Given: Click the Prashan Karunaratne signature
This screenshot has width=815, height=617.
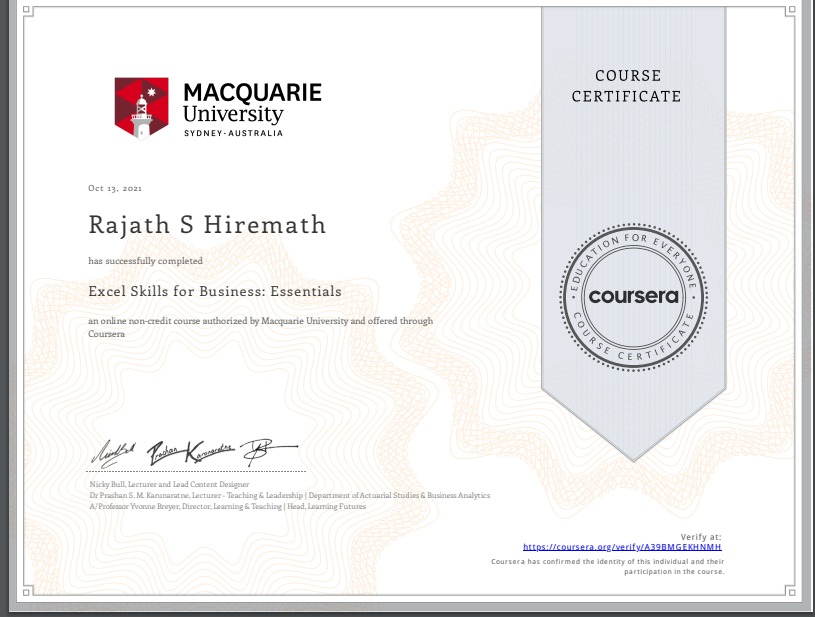Looking at the screenshot, I should [x=191, y=453].
